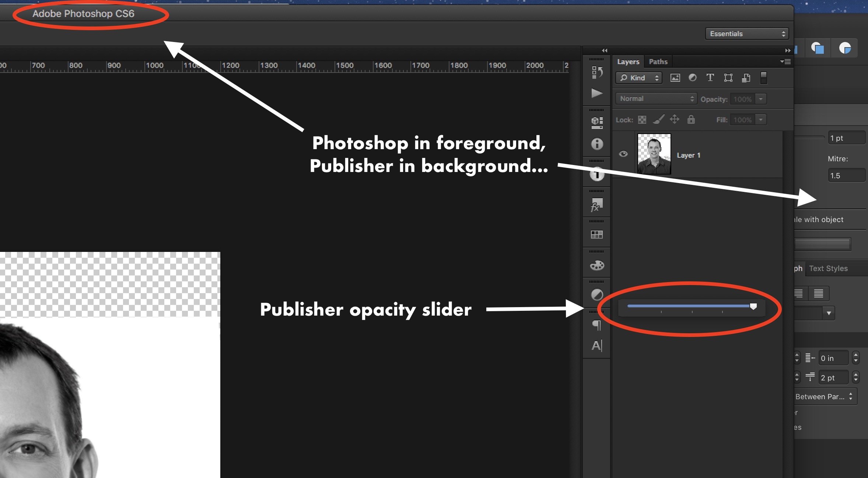The width and height of the screenshot is (868, 478).
Task: Toggle lock image pixels brush icon
Action: point(658,119)
